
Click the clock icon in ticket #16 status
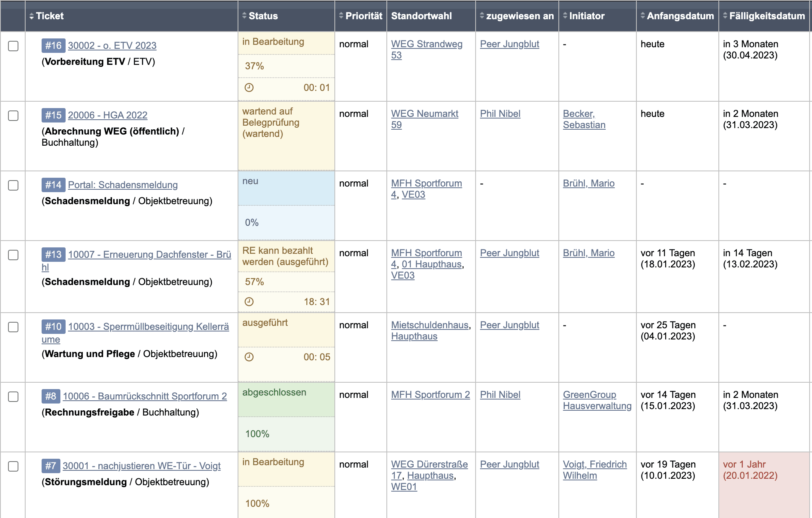coord(249,87)
